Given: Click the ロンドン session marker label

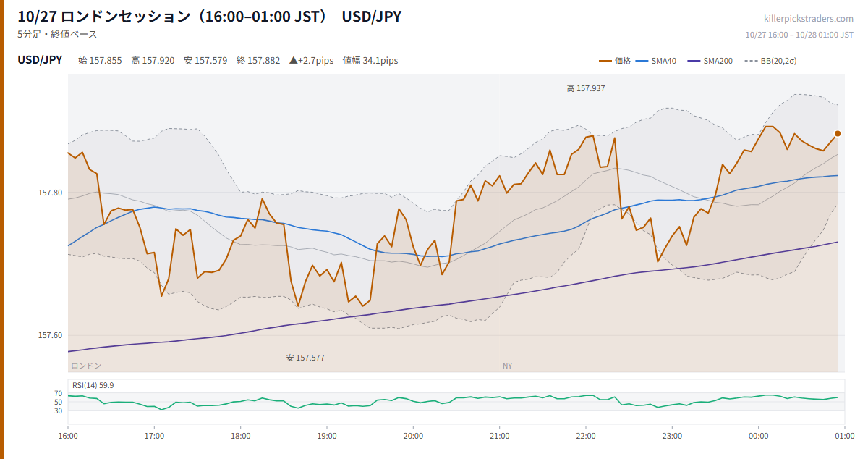Looking at the screenshot, I should pos(86,366).
